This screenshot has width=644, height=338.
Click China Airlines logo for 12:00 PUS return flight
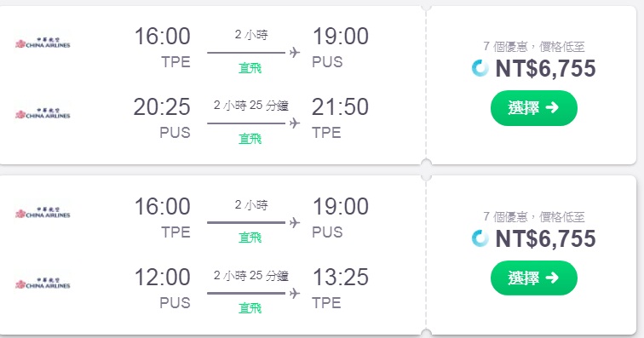click(x=43, y=284)
